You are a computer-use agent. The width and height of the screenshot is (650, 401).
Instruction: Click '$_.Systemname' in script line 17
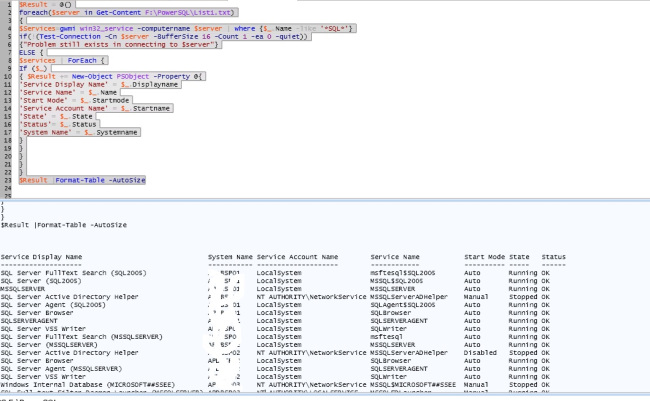pyautogui.click(x=110, y=132)
